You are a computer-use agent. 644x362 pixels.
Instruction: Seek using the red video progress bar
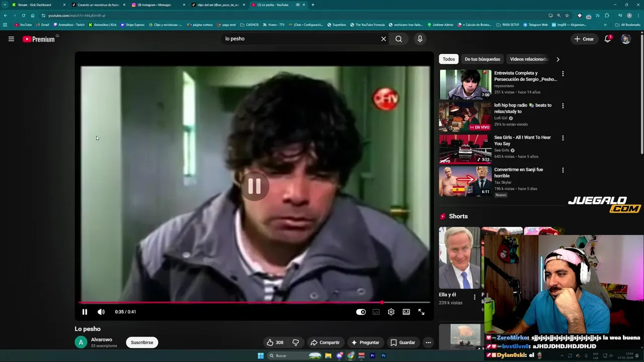255,303
